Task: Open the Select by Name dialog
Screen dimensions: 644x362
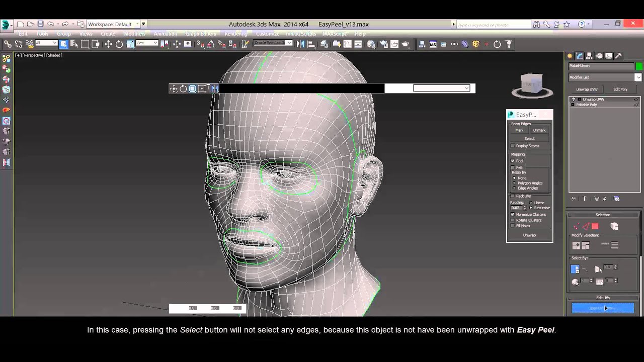Action: tap(74, 44)
